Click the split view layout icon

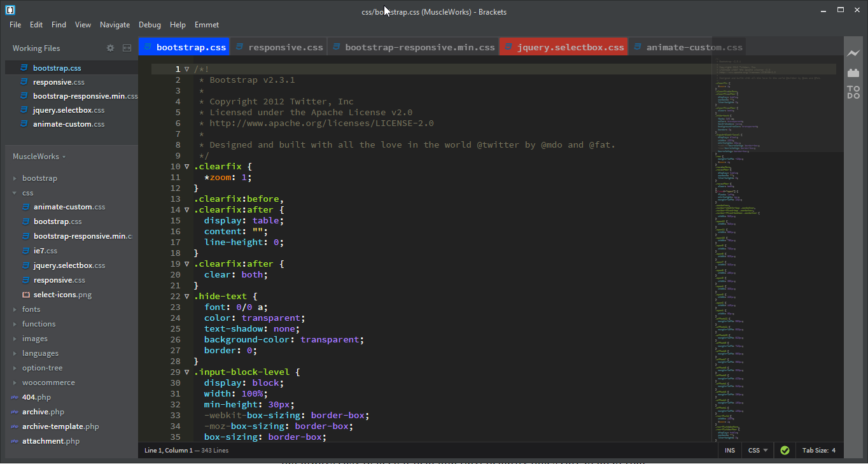(127, 48)
